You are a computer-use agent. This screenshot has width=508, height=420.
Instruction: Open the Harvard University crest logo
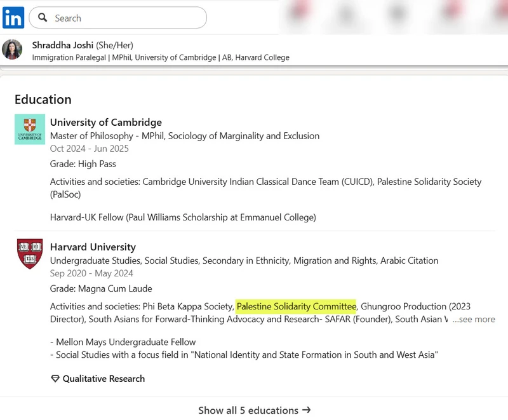(x=30, y=254)
